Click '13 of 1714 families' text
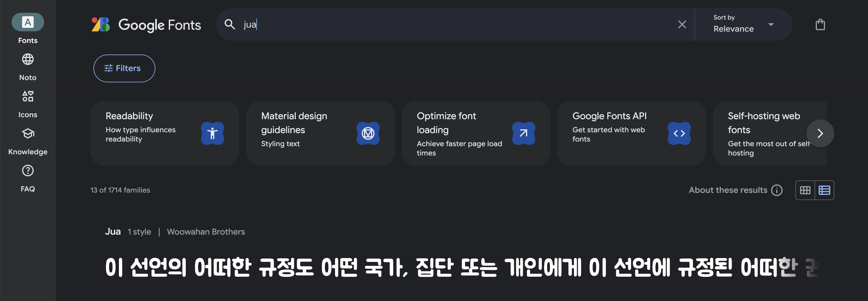 coord(120,190)
